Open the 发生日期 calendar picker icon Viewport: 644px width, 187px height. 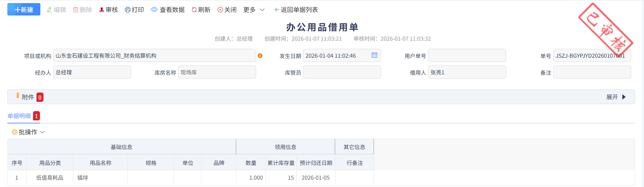pyautogui.click(x=374, y=55)
